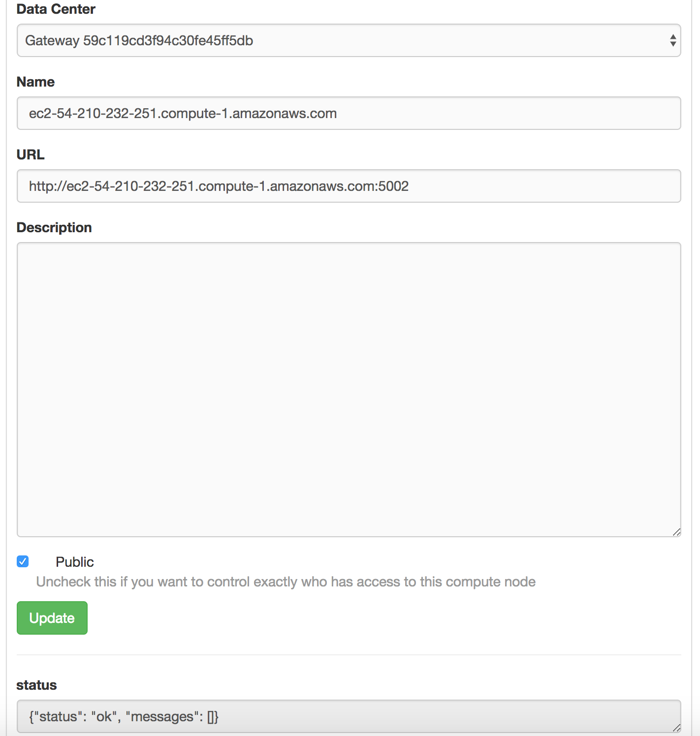The image size is (700, 736).
Task: Click the Name field label
Action: (x=35, y=82)
